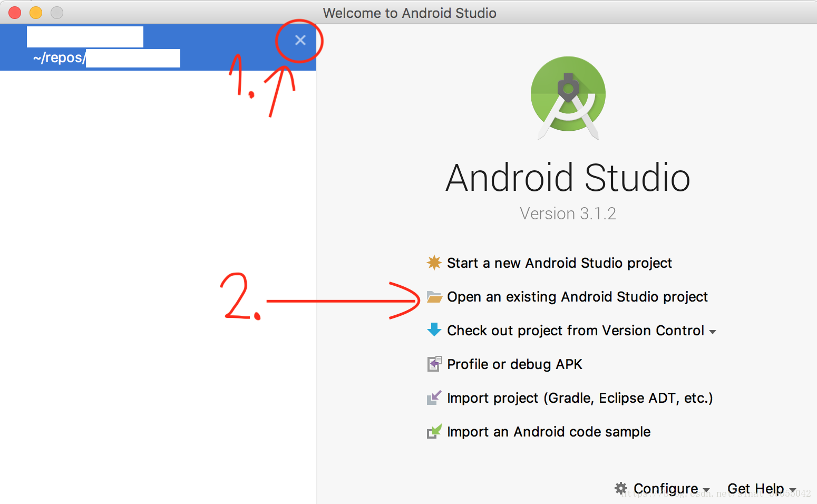
Task: Click the Android code sample icon
Action: point(434,431)
